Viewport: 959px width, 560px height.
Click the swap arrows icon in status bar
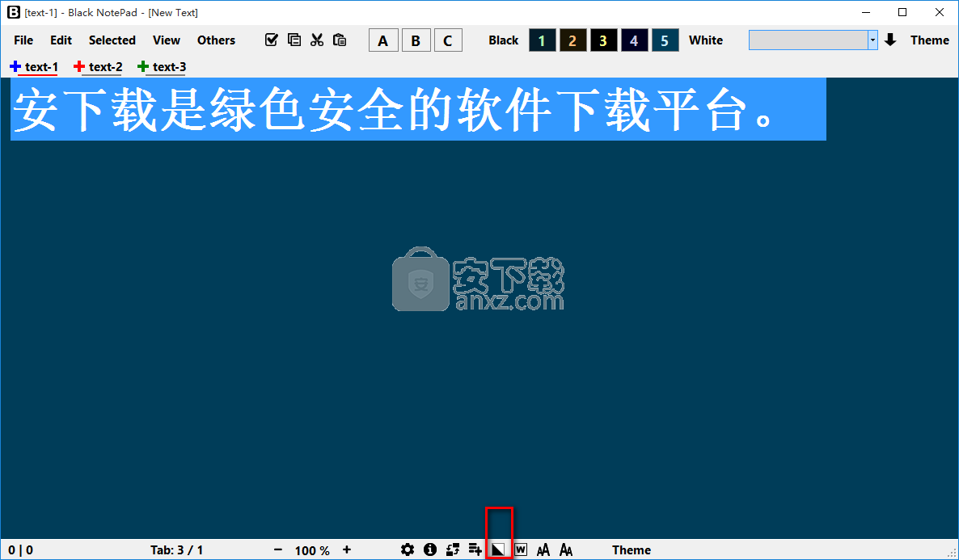(453, 549)
